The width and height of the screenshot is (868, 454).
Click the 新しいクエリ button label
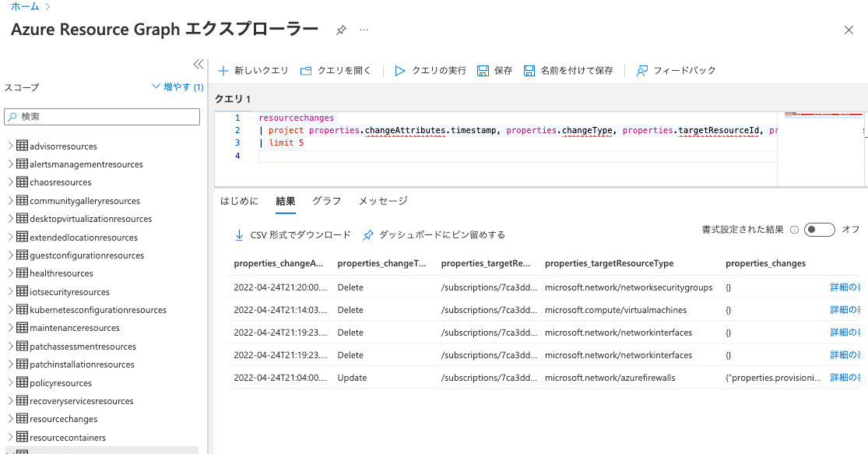tap(262, 71)
